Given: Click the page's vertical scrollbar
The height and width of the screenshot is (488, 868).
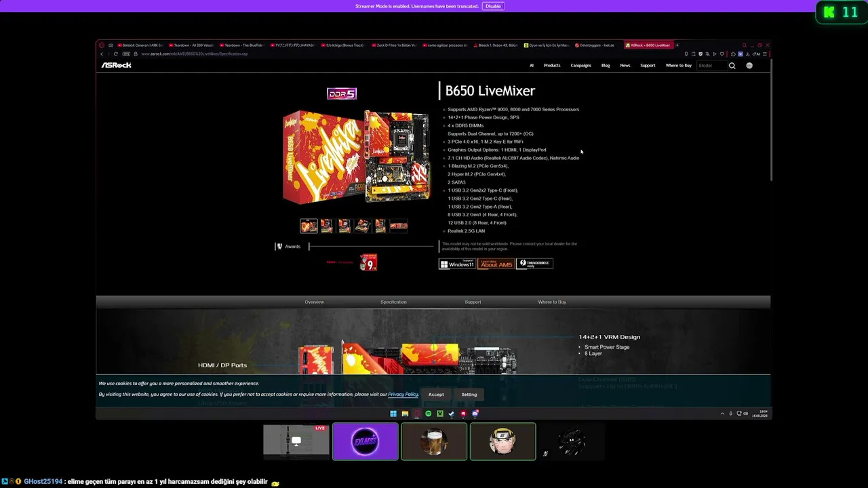Looking at the screenshot, I should click(x=771, y=121).
